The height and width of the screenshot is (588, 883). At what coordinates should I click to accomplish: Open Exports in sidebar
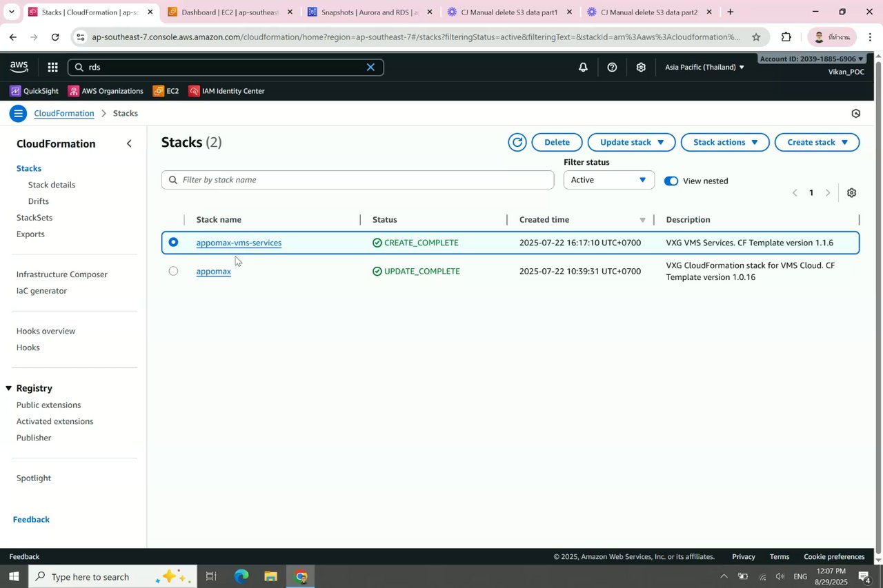click(30, 234)
